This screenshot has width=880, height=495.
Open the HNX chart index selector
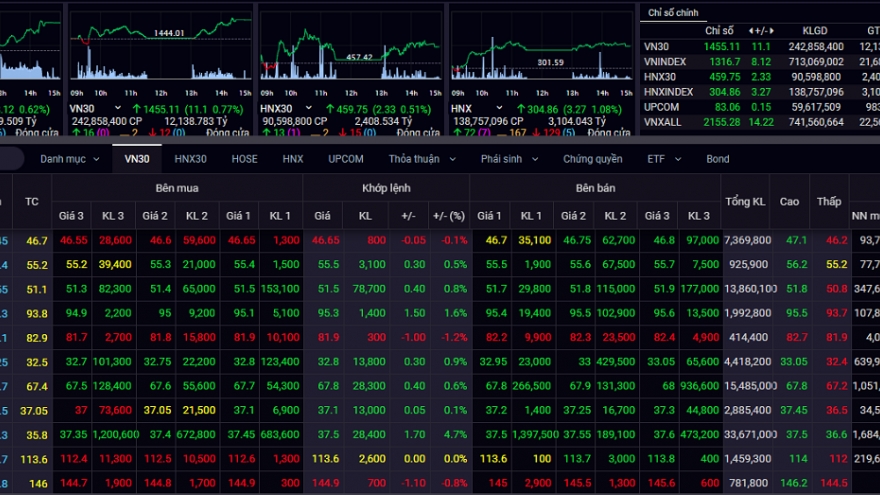tap(476, 108)
